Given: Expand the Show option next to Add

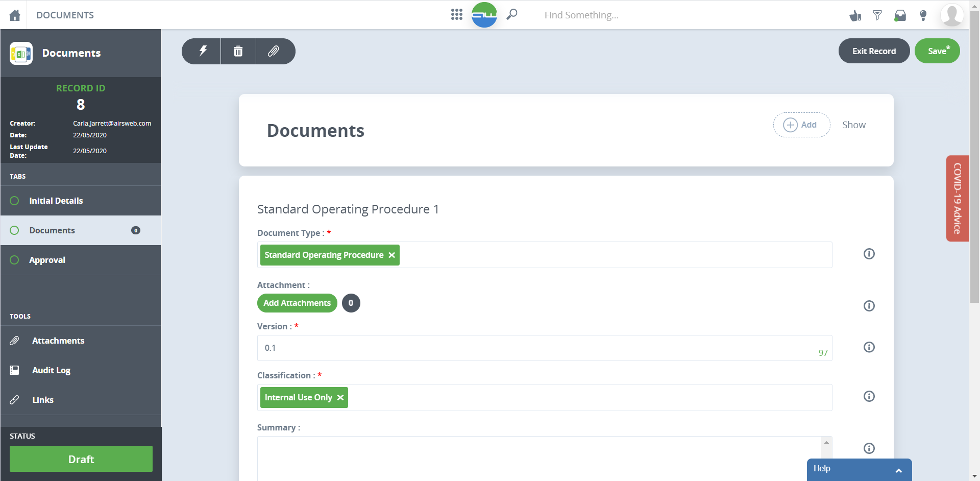Looking at the screenshot, I should pos(854,125).
